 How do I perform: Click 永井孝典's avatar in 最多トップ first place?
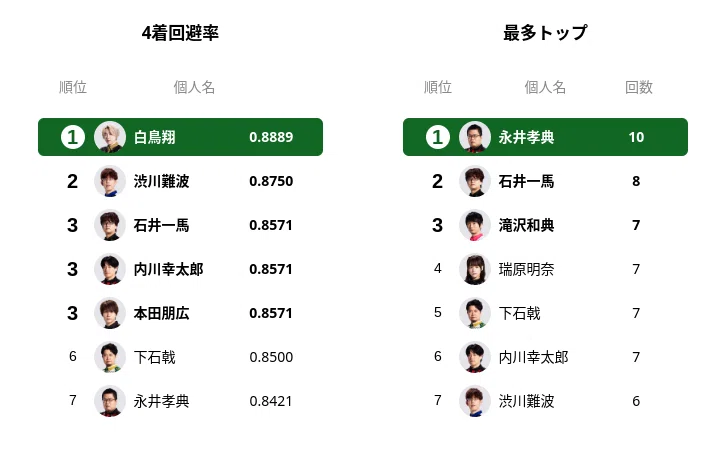(x=475, y=137)
